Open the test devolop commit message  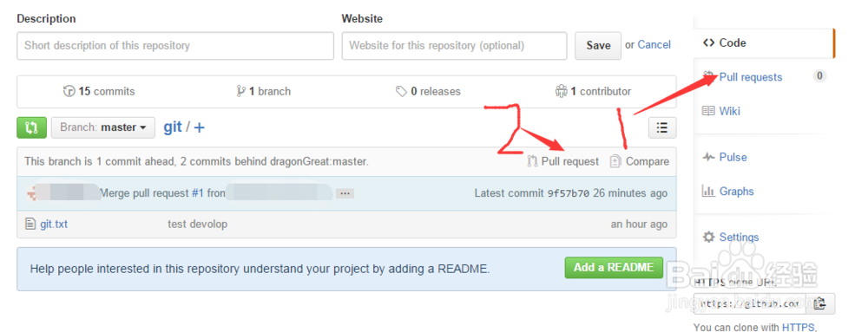[197, 225]
